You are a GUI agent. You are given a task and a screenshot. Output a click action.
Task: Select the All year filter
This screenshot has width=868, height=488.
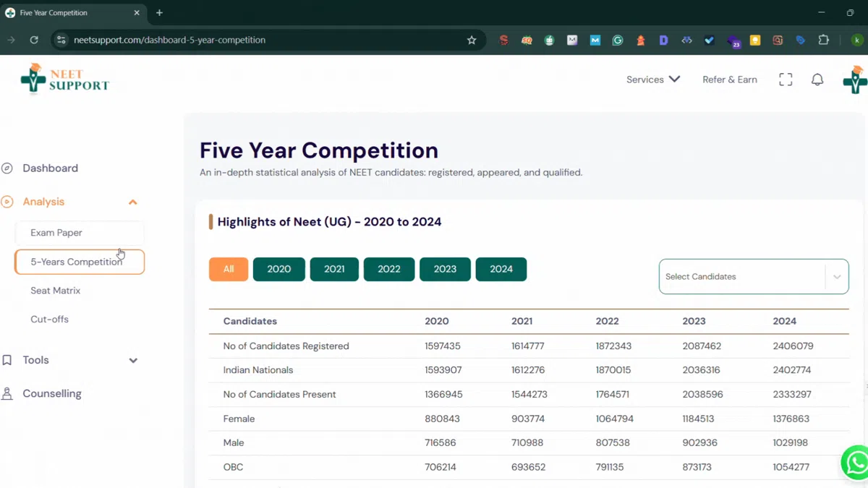(x=229, y=269)
